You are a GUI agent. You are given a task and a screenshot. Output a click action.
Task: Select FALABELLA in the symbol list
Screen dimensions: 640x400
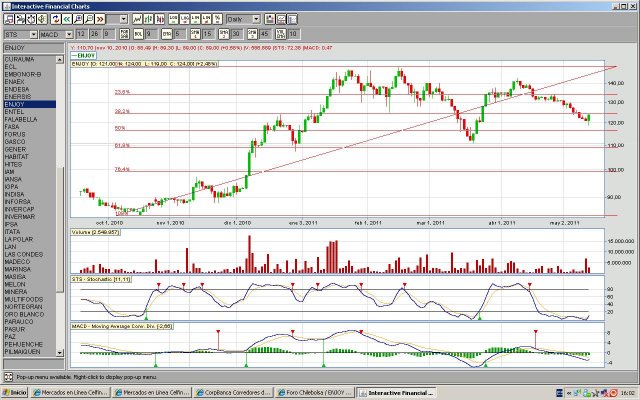(29, 119)
